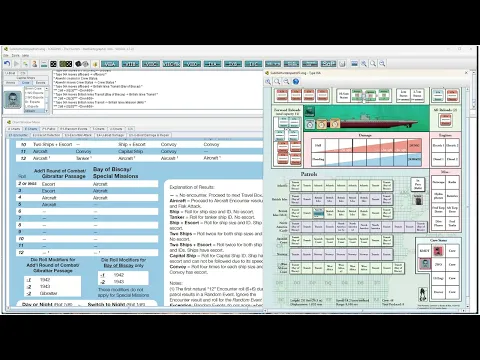Open the VIIC/Flak submarine button
The width and height of the screenshot is (480, 360).
(171, 64)
